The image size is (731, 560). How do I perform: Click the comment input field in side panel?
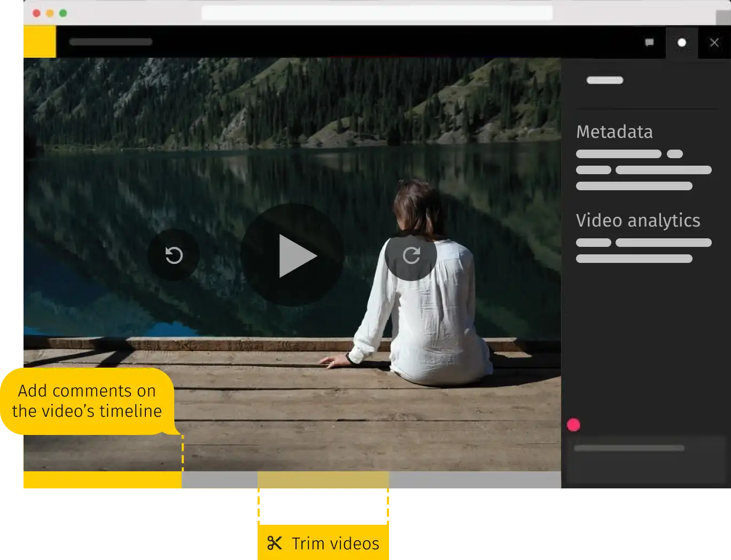pos(646,460)
